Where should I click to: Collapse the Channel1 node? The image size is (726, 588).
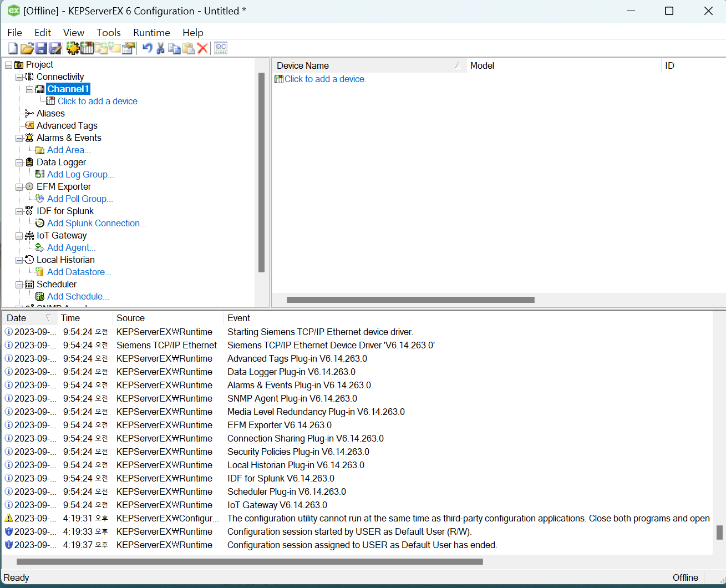(30, 89)
